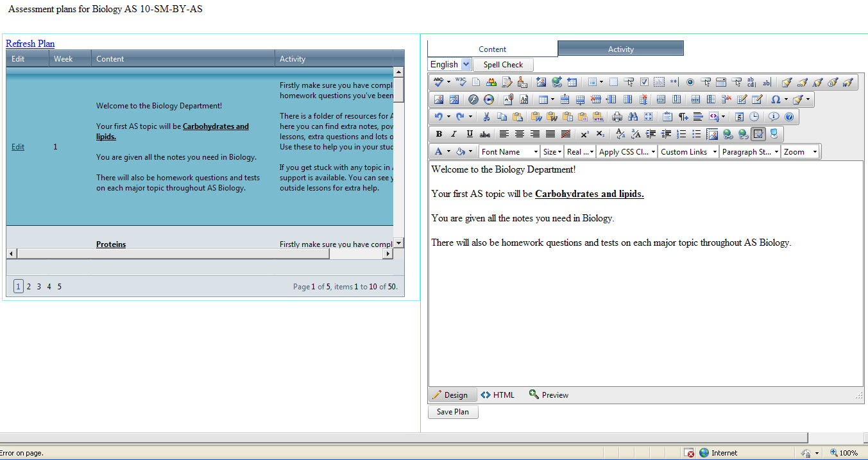The height and width of the screenshot is (460, 868).
Task: Open the Image Manager icon
Action: click(x=439, y=99)
